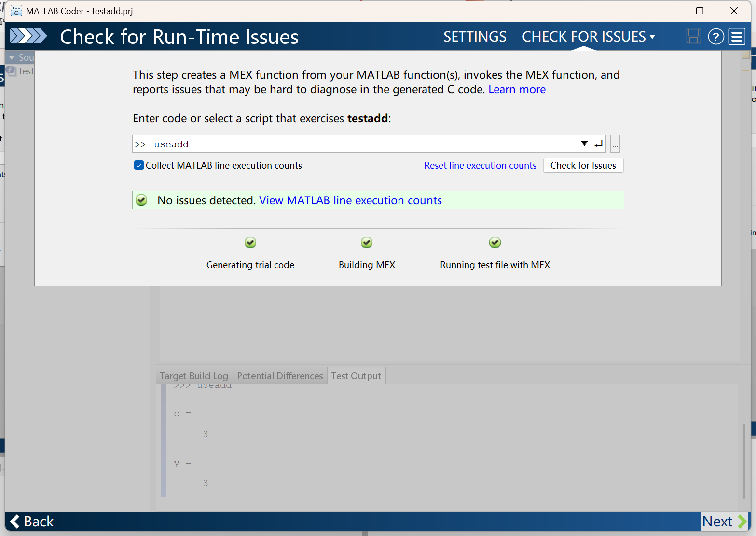Minimize the MATLAB Coder window

(x=666, y=11)
